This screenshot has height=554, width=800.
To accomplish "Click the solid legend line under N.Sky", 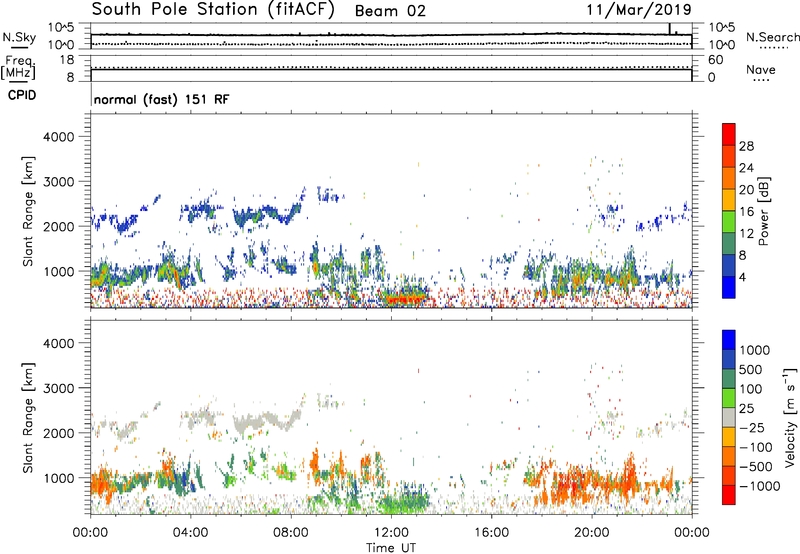I will [19, 47].
